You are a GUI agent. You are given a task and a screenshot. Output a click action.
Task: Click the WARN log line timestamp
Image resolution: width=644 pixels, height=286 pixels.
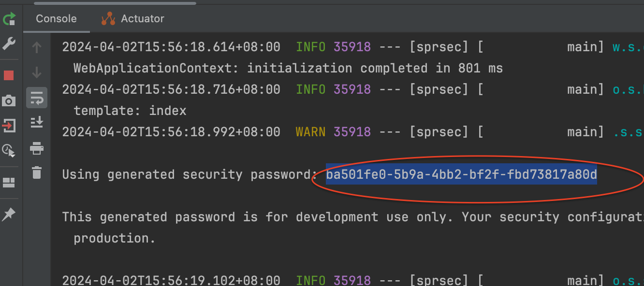(x=171, y=132)
